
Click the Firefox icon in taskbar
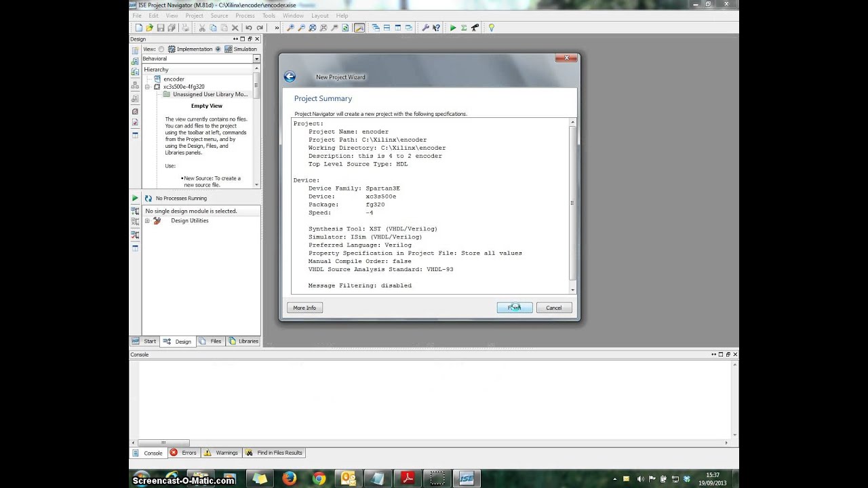(x=290, y=479)
